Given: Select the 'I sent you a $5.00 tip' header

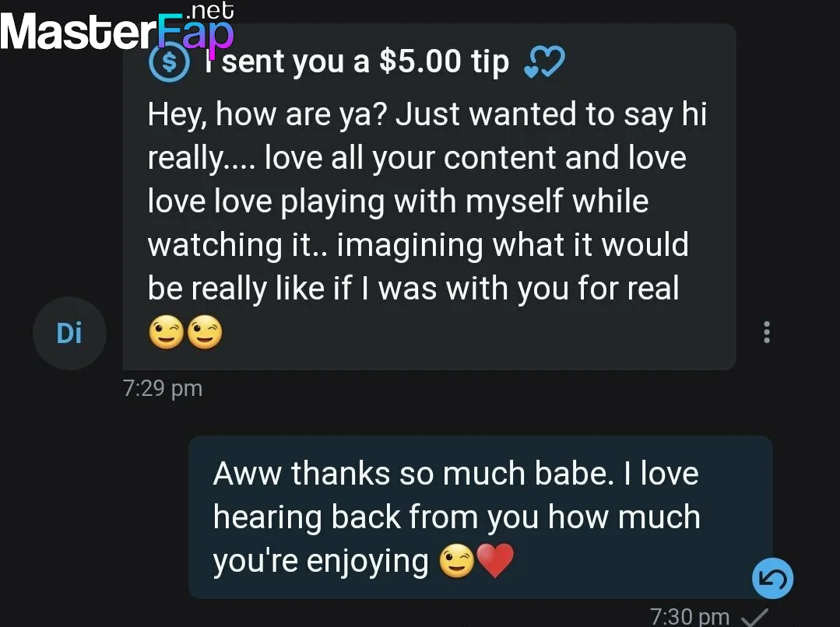Looking at the screenshot, I should 357,61.
